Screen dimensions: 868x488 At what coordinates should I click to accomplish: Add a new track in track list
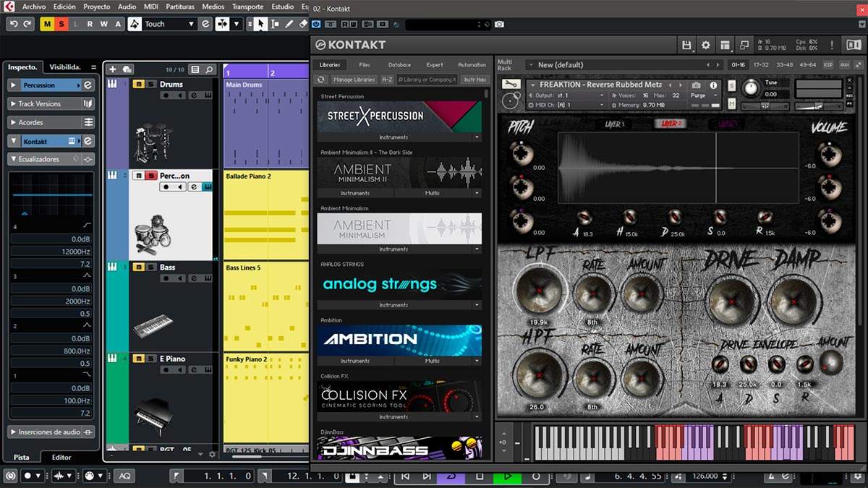(x=112, y=69)
